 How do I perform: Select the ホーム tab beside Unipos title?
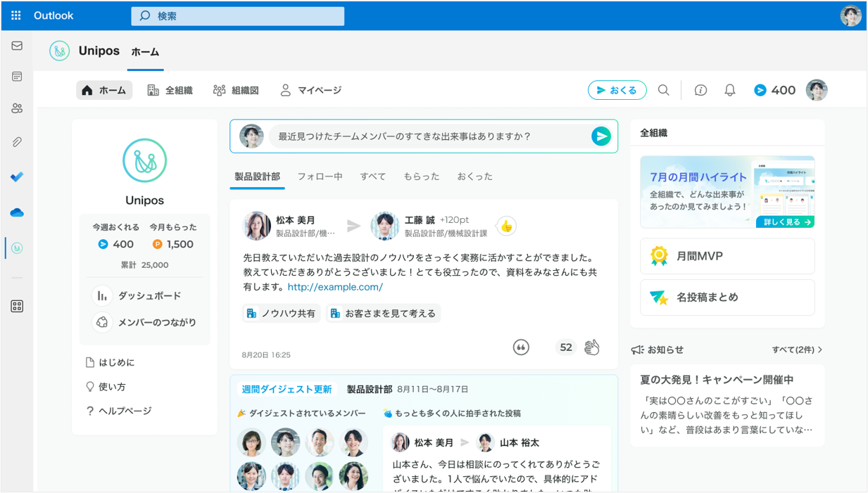[x=146, y=52]
